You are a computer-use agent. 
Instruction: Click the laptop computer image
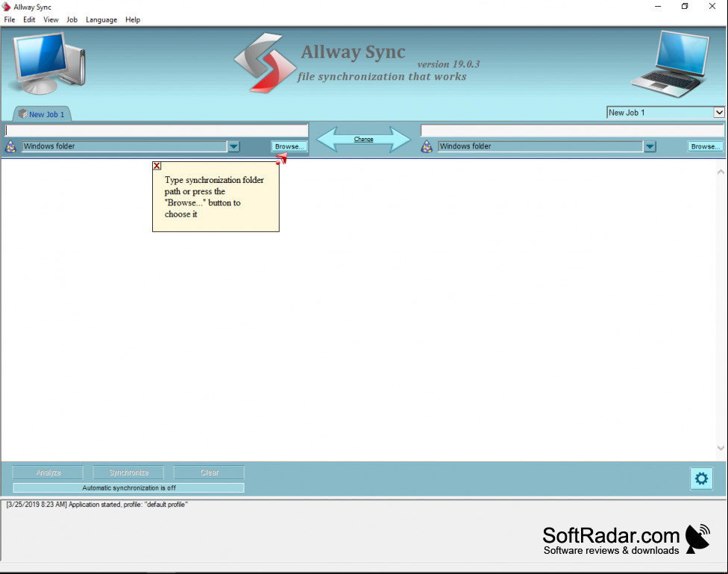coord(671,63)
